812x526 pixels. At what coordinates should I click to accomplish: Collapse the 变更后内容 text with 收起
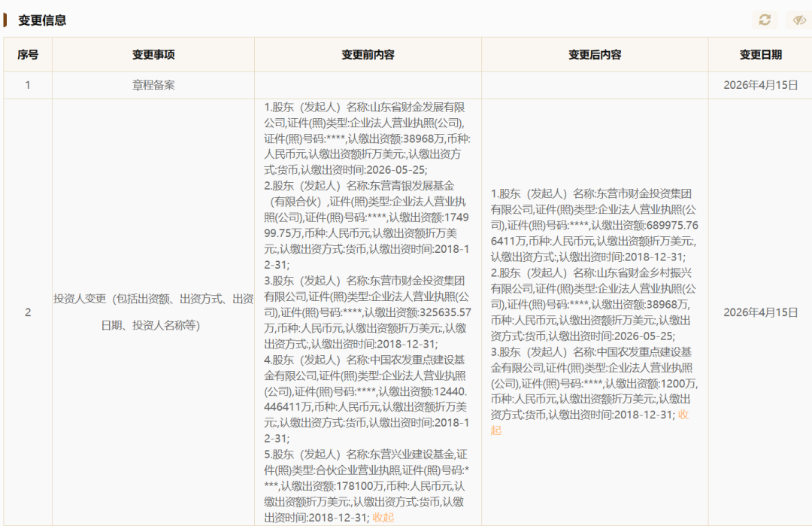point(496,430)
